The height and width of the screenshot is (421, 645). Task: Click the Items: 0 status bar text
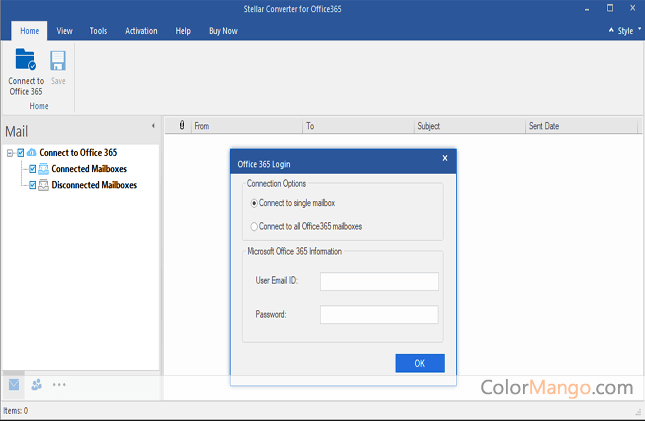pyautogui.click(x=16, y=411)
